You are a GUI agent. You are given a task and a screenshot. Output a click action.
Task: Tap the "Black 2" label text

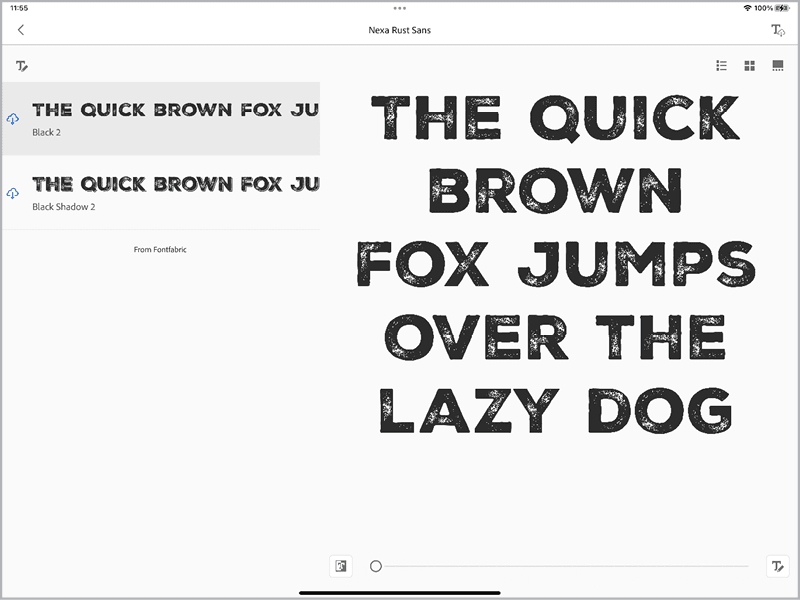pyautogui.click(x=46, y=132)
